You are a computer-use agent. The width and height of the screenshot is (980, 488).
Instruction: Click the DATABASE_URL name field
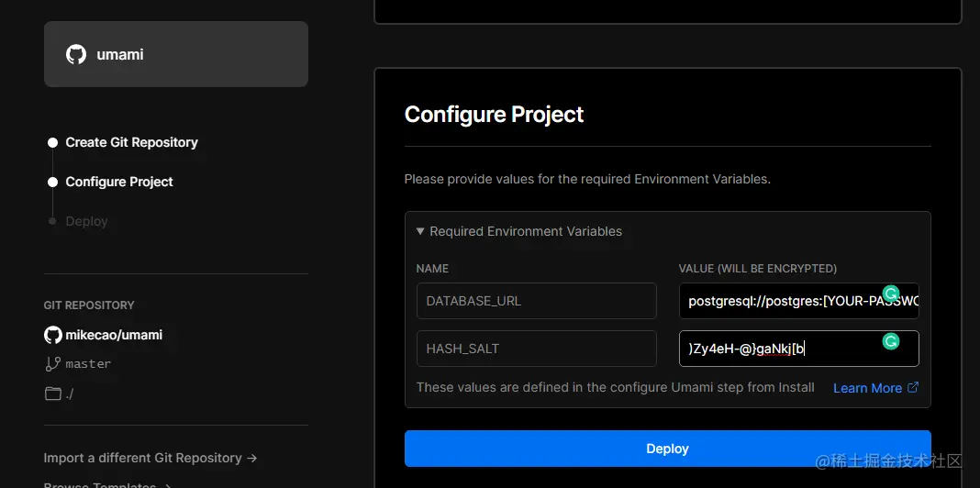point(536,301)
